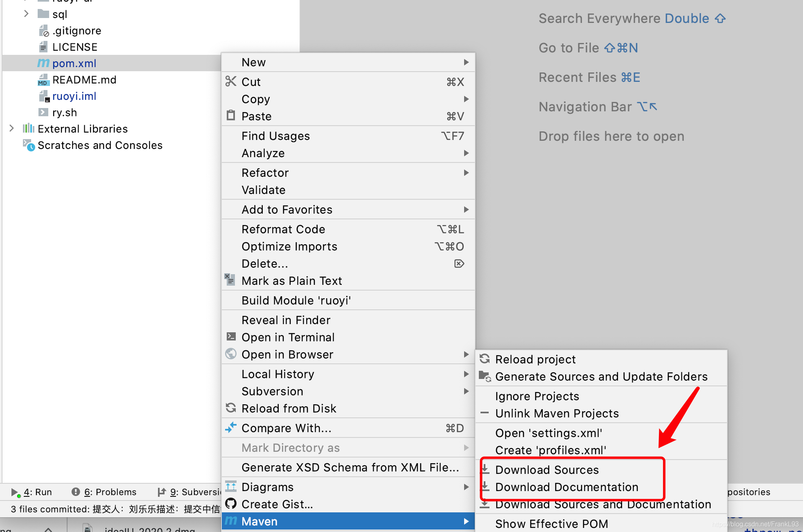Image resolution: width=803 pixels, height=532 pixels.
Task: Expand the sql folder
Action: [26, 14]
